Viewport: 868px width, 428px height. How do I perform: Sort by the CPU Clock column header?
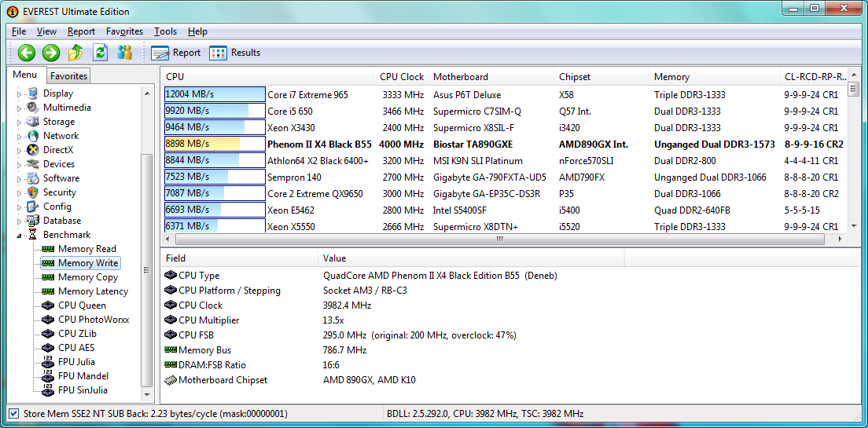[401, 77]
